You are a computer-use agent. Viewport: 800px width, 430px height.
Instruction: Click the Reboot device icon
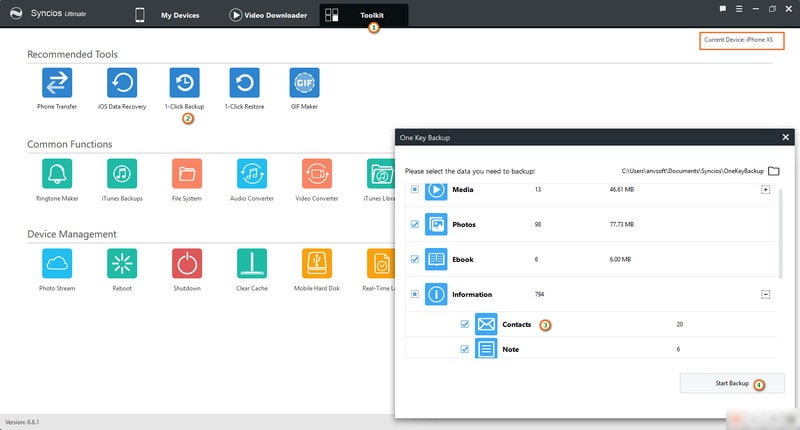[x=122, y=263]
